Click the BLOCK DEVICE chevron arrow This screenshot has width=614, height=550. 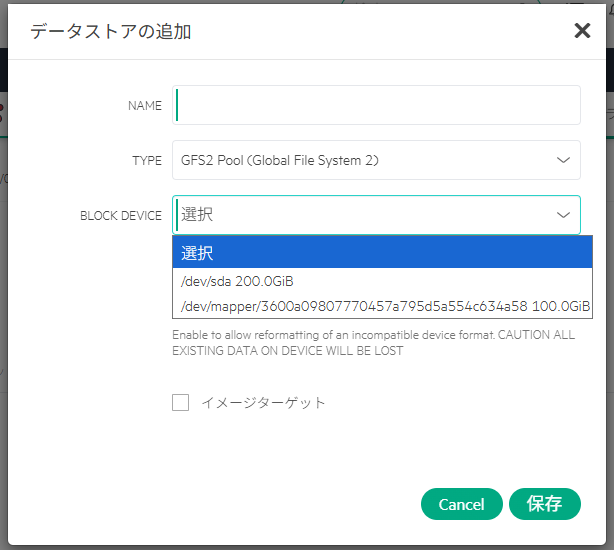563,215
